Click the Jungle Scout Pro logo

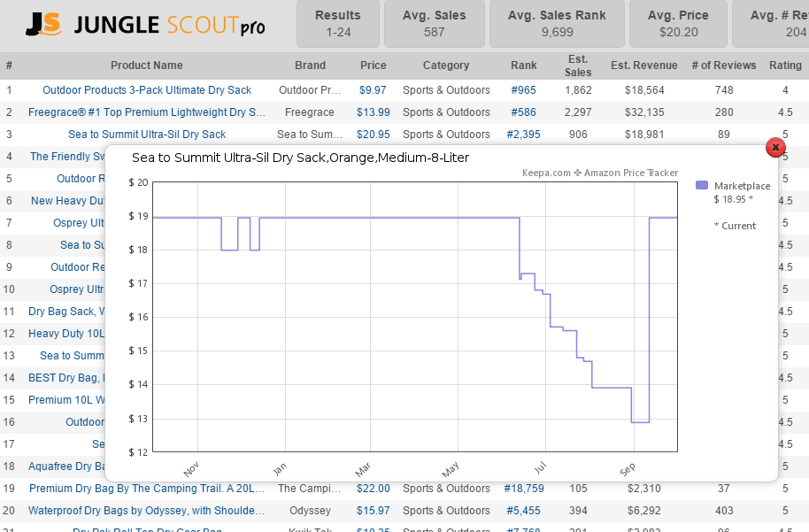(145, 25)
